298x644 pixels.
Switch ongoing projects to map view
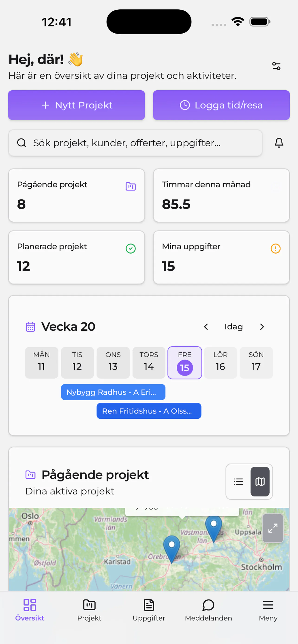click(260, 481)
